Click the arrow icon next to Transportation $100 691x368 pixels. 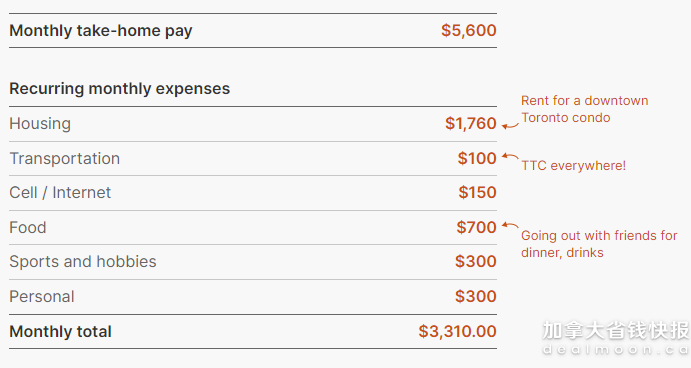pos(511,156)
